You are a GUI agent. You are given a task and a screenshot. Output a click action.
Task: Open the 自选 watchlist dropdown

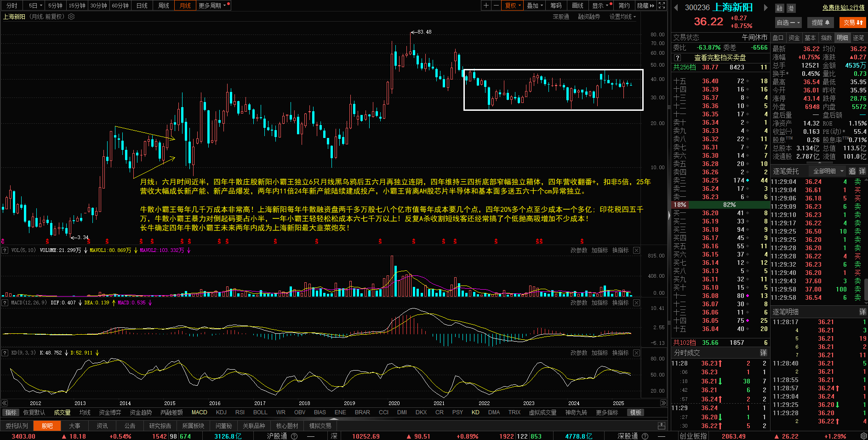pos(788,23)
